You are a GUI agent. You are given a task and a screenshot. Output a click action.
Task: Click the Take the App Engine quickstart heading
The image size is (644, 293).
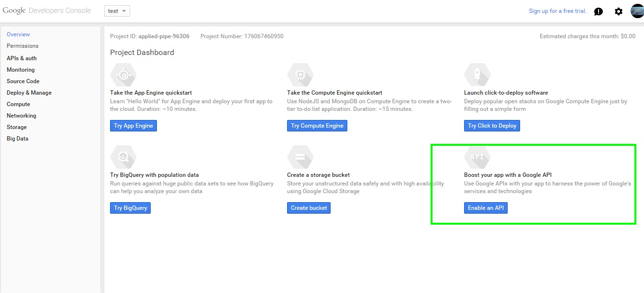point(151,93)
